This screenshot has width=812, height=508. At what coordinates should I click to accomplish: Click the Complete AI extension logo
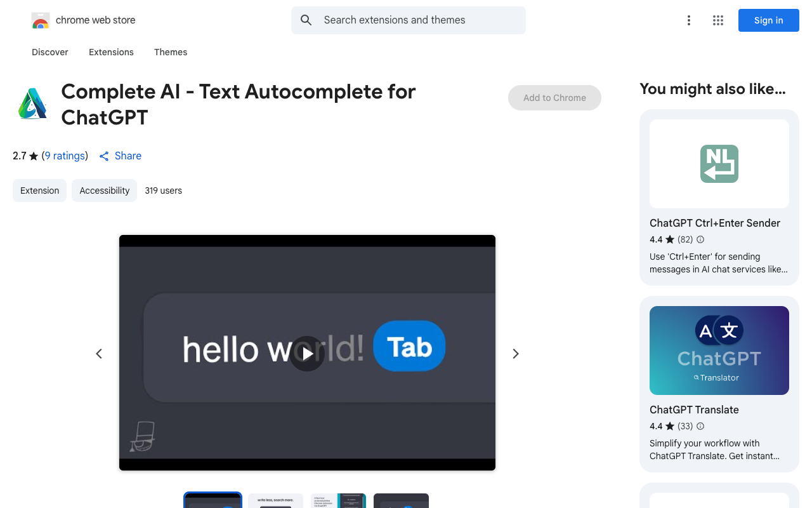click(33, 104)
